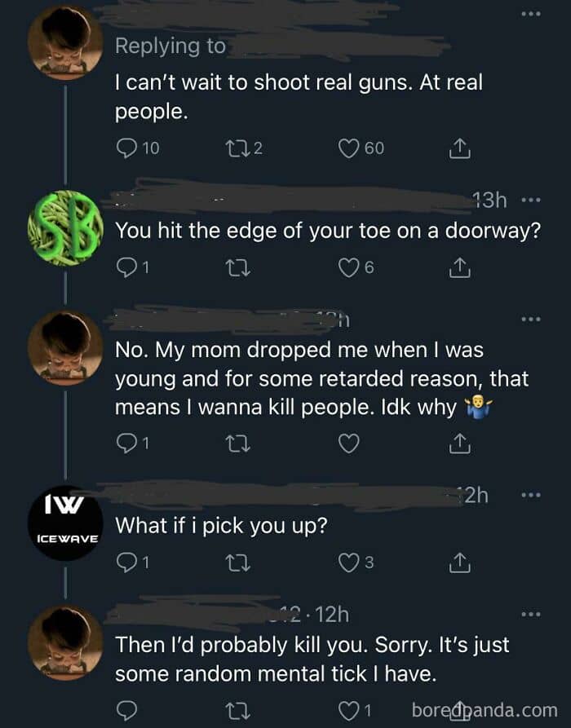Open more options on the 13h tweet
This screenshot has width=571, height=728.
click(530, 201)
